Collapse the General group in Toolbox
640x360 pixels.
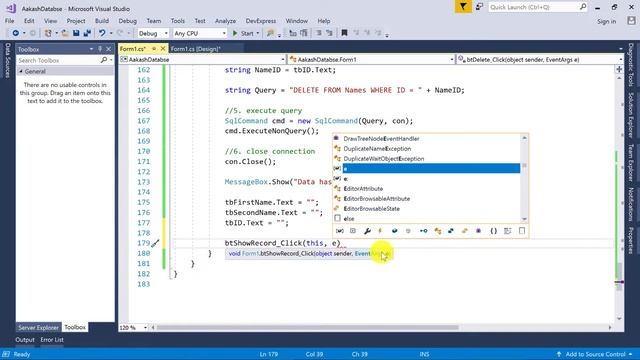[21, 71]
